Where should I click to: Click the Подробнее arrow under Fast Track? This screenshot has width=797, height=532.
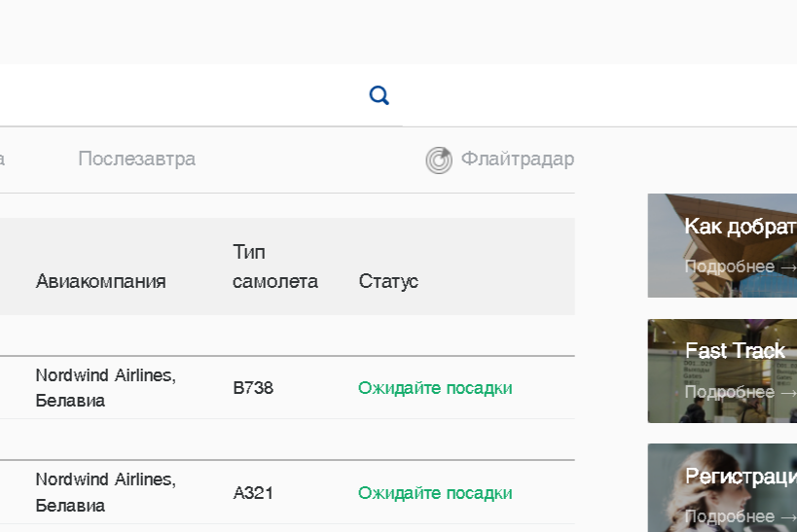740,392
